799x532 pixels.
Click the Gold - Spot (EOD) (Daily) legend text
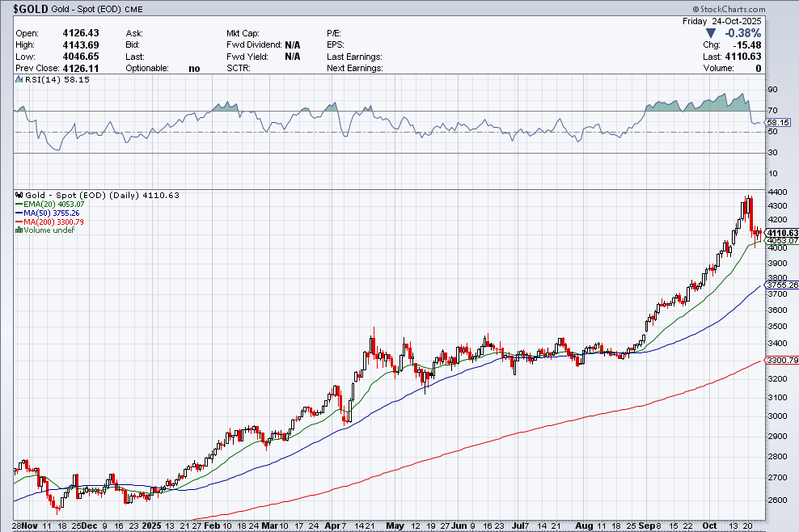(x=82, y=195)
